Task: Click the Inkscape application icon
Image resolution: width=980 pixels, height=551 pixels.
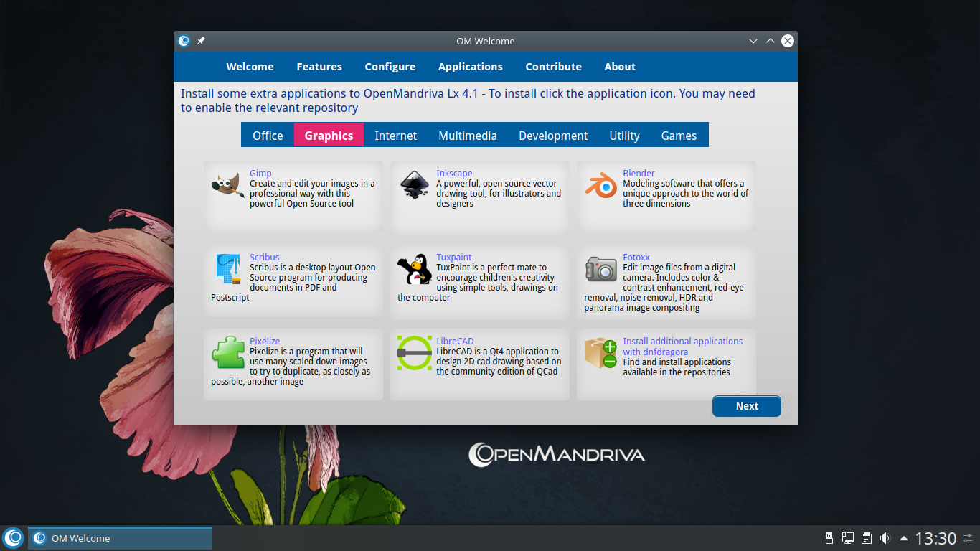Action: pyautogui.click(x=415, y=186)
